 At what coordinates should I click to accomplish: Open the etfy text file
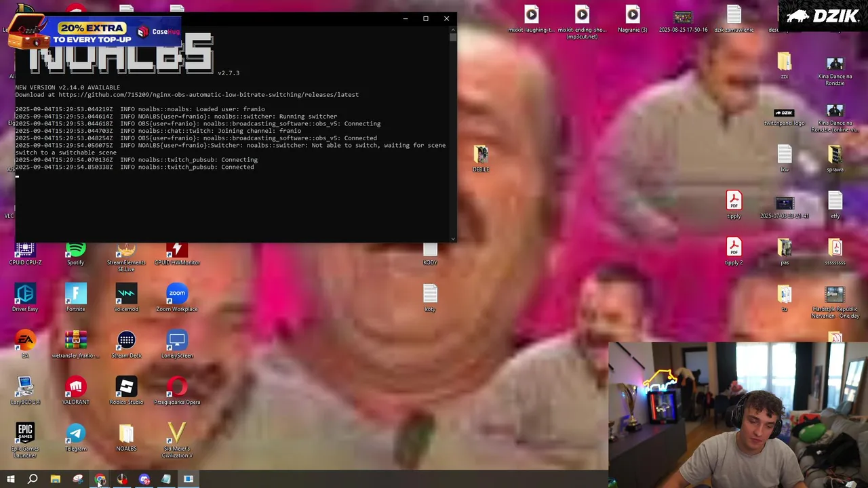point(835,205)
